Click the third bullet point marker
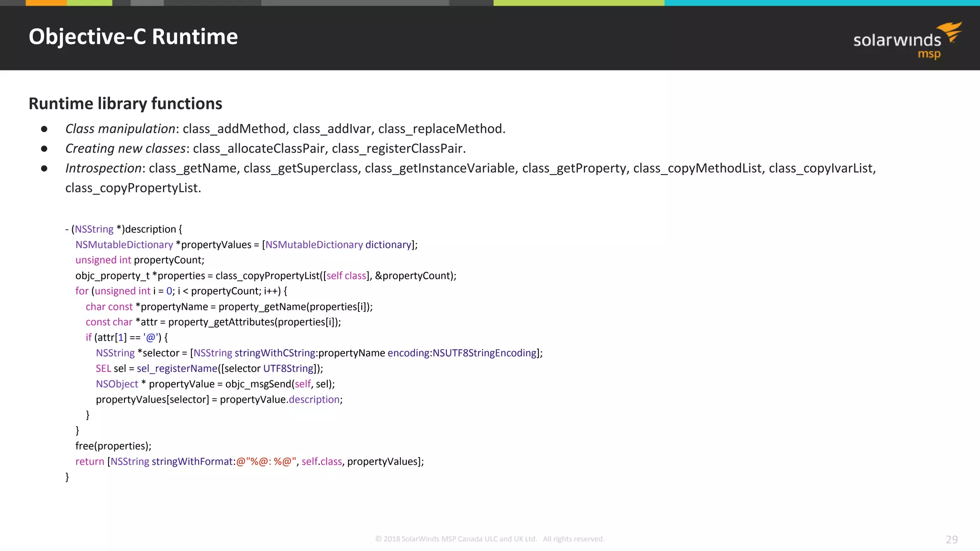 click(x=44, y=168)
